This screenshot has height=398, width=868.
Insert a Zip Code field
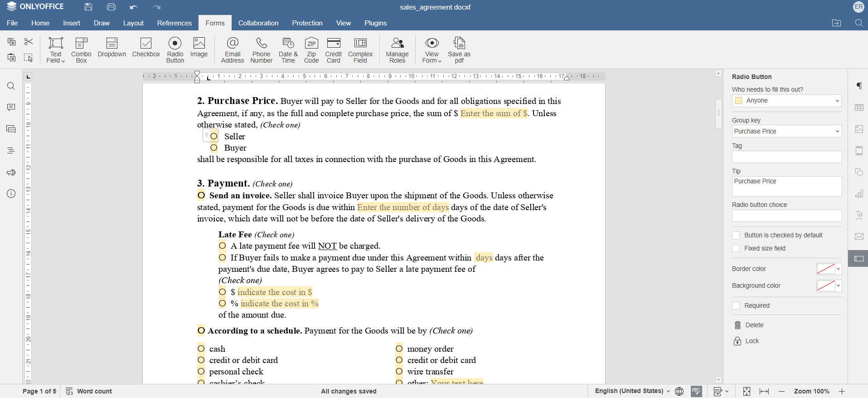click(x=311, y=49)
